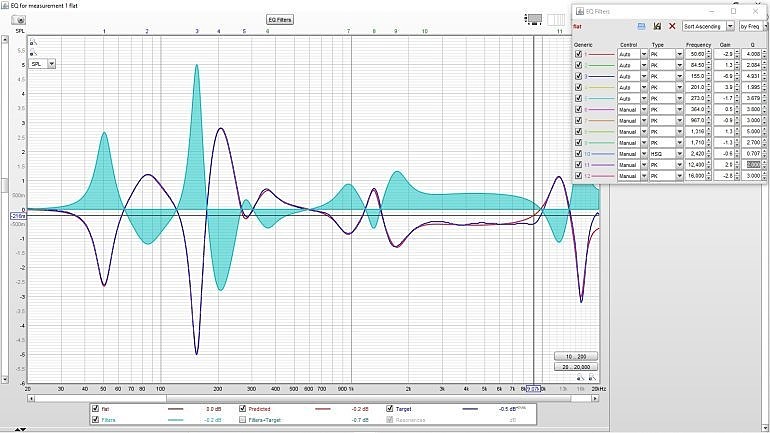Viewport: 770px width, 433px height.
Task: Click the flat trace color line swatch
Action: [175, 409]
